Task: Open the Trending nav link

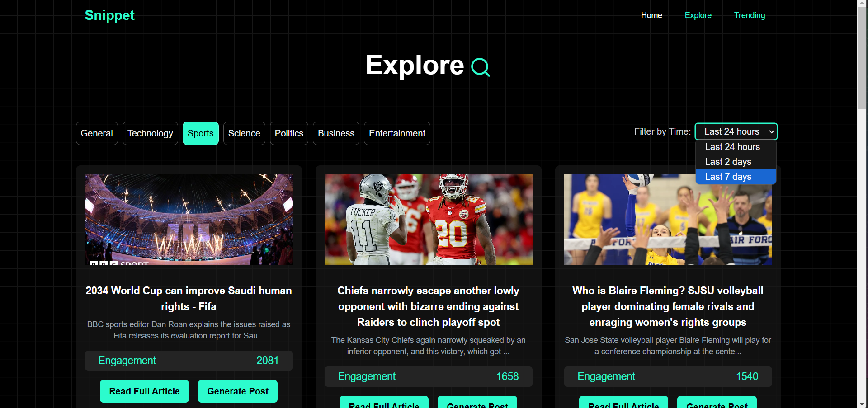Action: 750,15
